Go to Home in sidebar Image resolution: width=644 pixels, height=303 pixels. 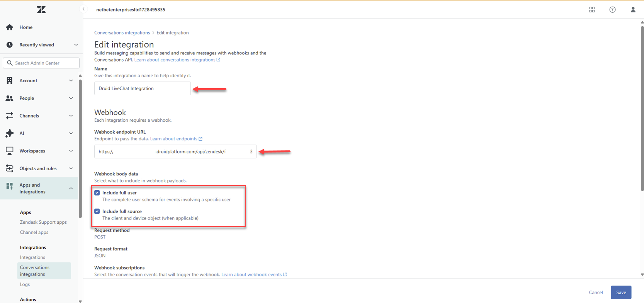(x=26, y=27)
